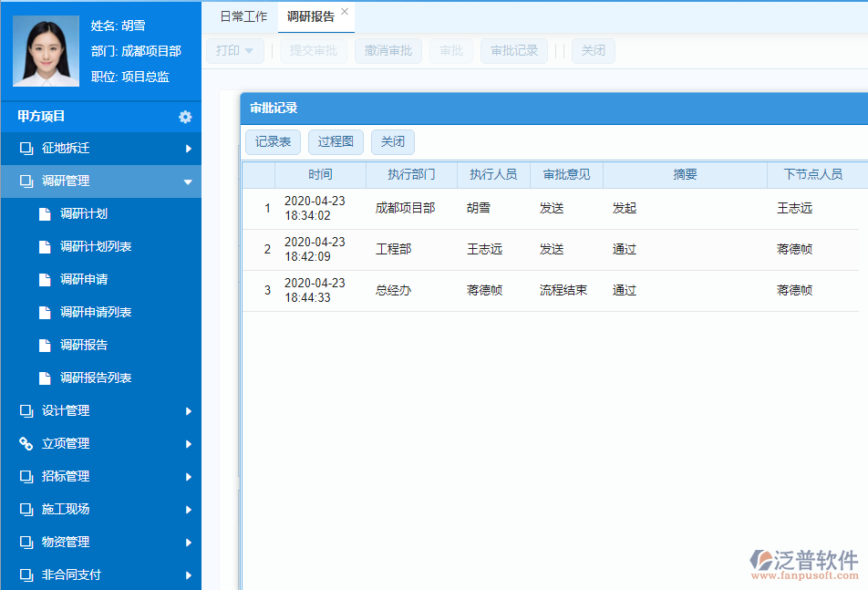The height and width of the screenshot is (590, 868).
Task: Switch to the 日常工作 tab
Action: pyautogui.click(x=243, y=16)
